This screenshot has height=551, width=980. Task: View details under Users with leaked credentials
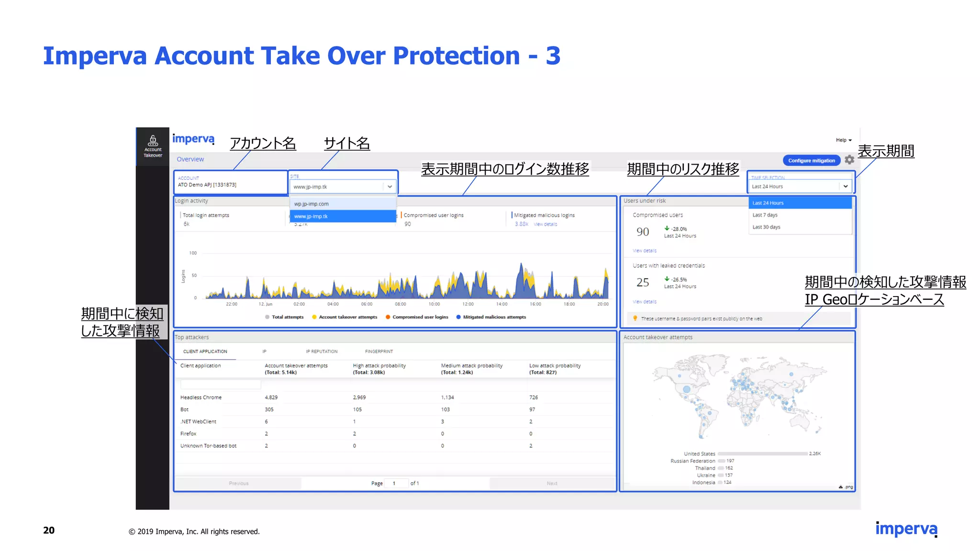tap(645, 302)
